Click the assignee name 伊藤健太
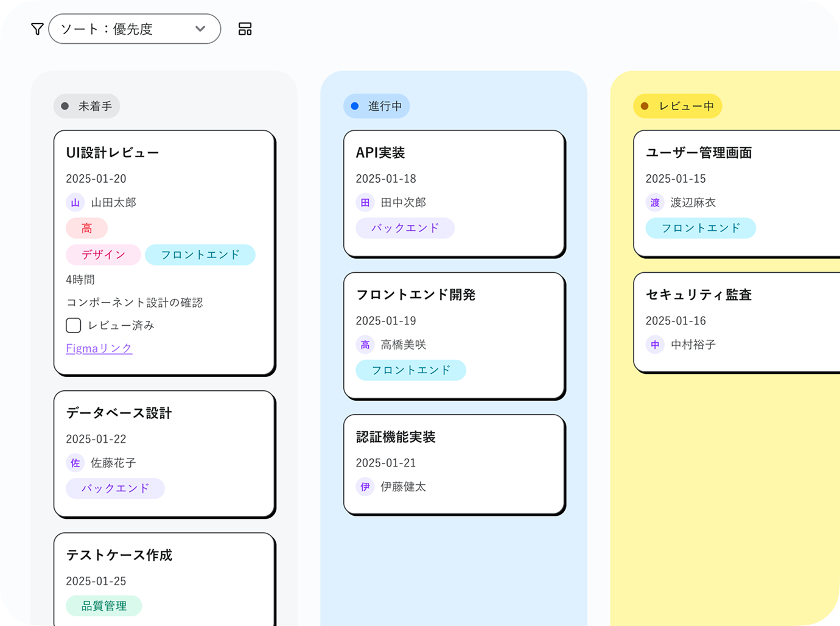840x626 pixels. click(403, 487)
